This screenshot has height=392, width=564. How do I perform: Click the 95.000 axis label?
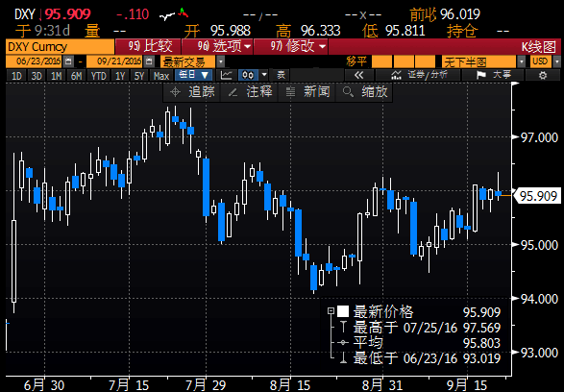point(539,245)
